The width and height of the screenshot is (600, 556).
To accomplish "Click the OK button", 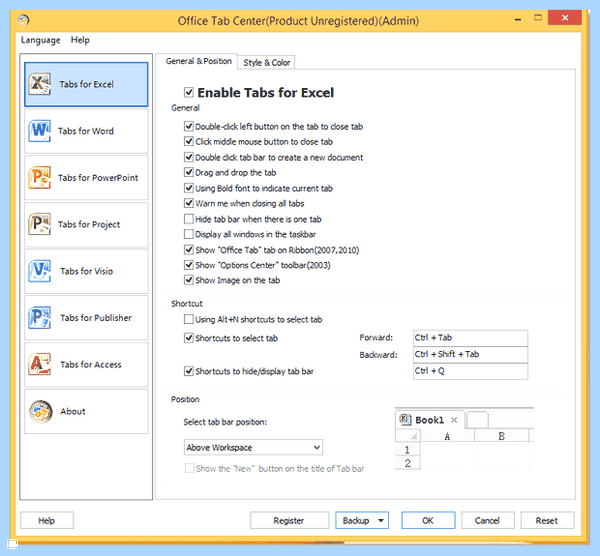I will click(428, 520).
